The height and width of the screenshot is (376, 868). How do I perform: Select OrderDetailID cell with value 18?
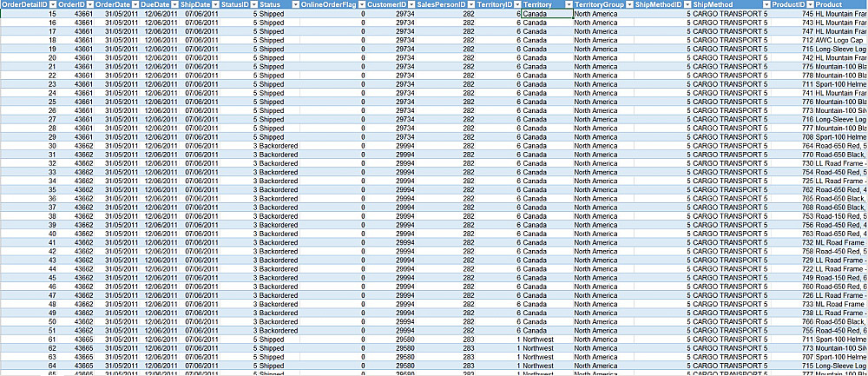[29, 41]
